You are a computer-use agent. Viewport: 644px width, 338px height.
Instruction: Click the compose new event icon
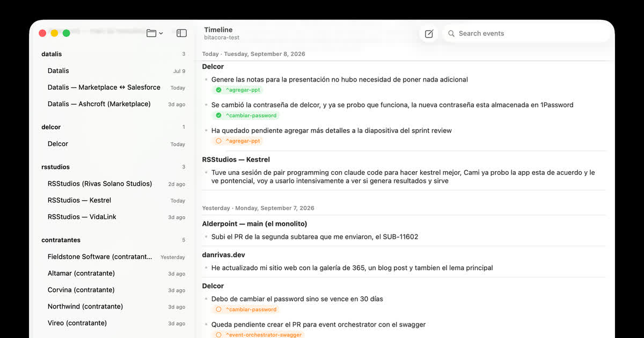coord(429,34)
